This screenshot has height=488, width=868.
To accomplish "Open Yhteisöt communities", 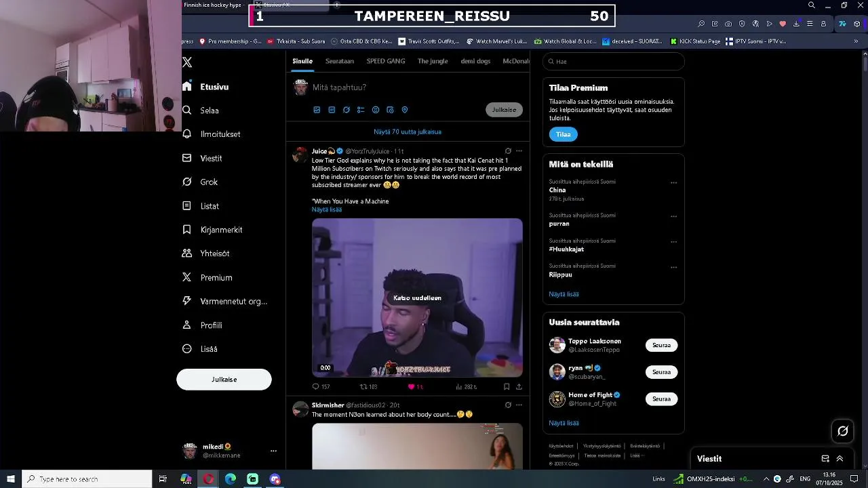I will [206, 253].
